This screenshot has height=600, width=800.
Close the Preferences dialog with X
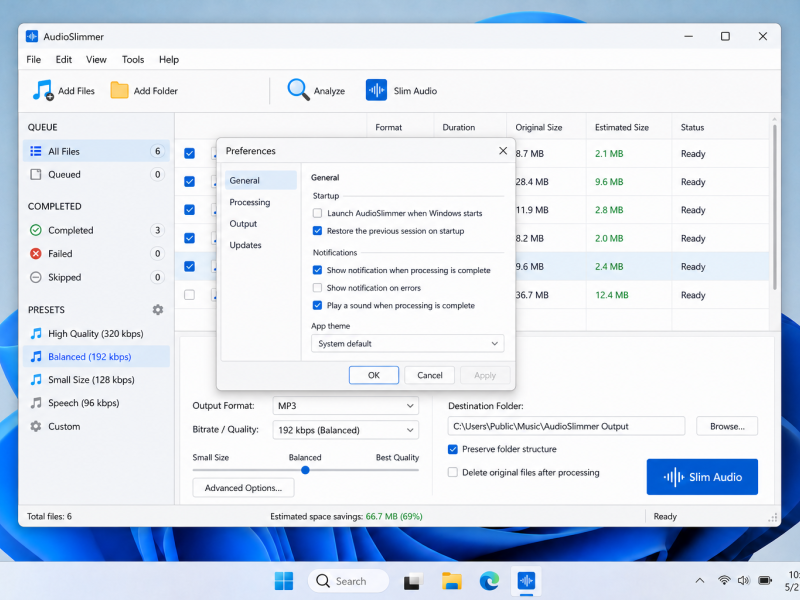(503, 151)
